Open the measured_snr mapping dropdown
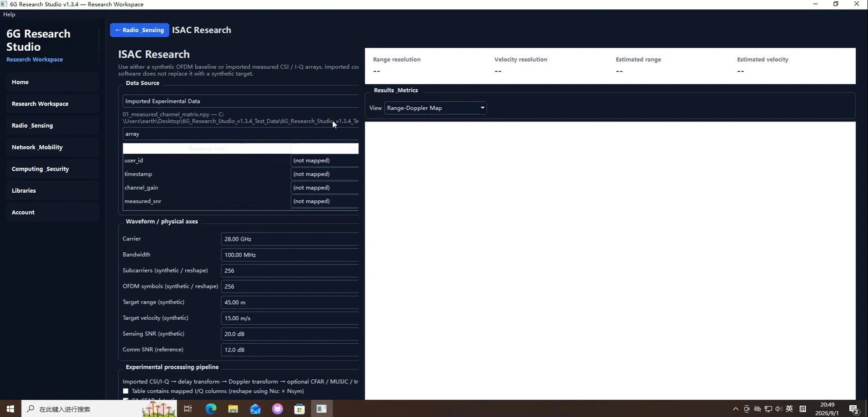Image resolution: width=868 pixels, height=417 pixels. (x=325, y=201)
